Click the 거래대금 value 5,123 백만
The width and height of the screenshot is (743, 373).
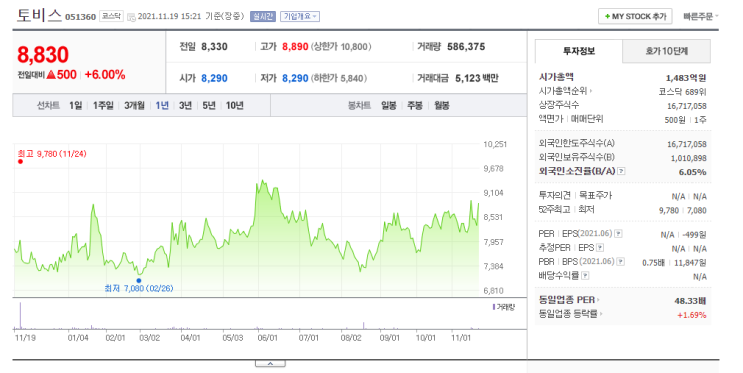477,78
